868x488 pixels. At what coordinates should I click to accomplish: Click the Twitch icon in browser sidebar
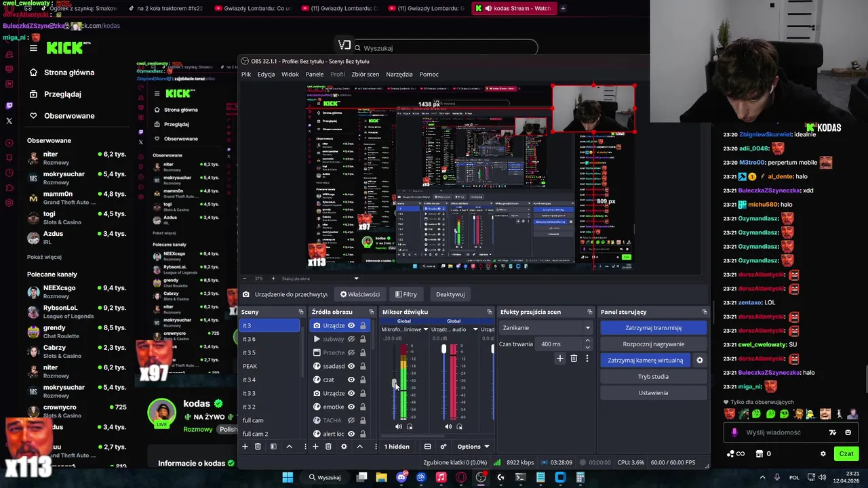click(x=9, y=106)
